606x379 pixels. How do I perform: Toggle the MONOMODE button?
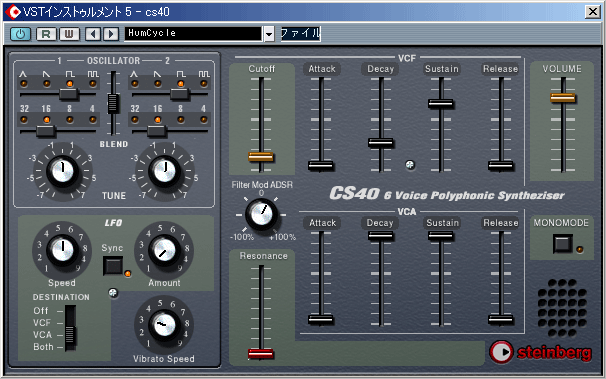point(563,244)
